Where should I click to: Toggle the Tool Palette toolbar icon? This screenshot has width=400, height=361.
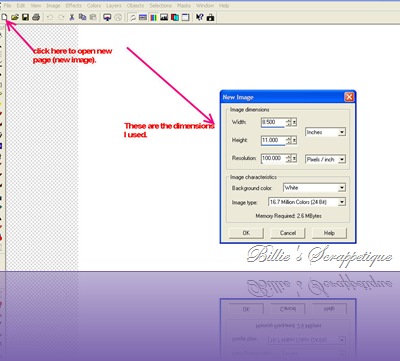[132, 17]
